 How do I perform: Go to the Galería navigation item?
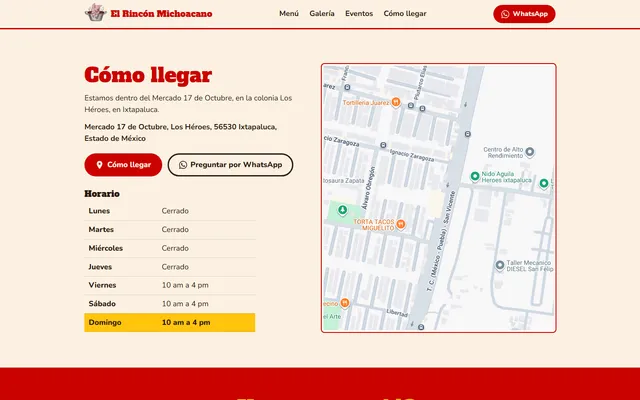(322, 13)
